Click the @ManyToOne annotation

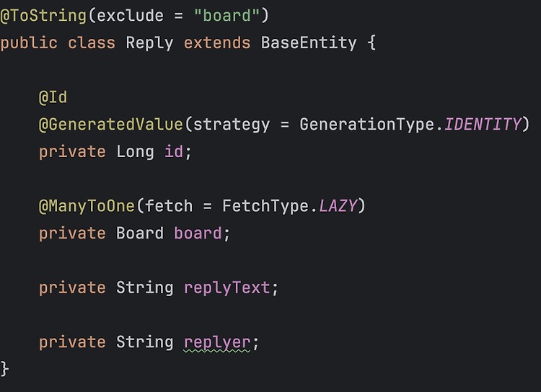[x=87, y=206]
